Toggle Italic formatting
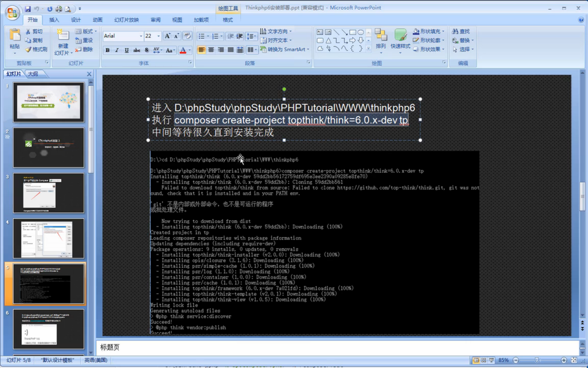Image resolution: width=588 pixels, height=368 pixels. coord(117,50)
